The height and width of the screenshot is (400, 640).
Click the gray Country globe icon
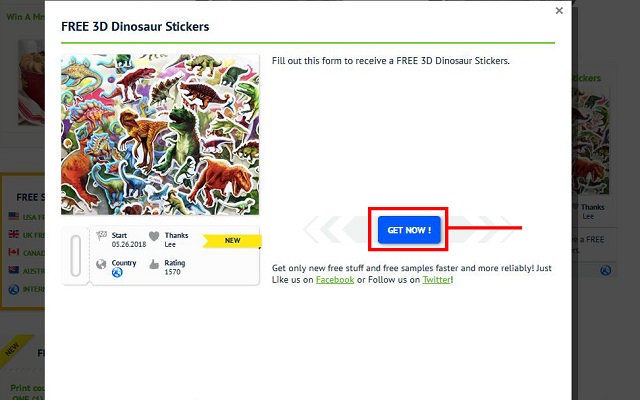[x=101, y=264]
